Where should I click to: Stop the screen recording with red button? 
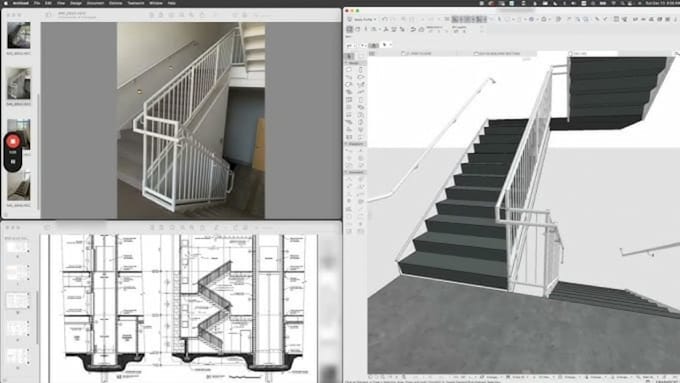pyautogui.click(x=13, y=141)
